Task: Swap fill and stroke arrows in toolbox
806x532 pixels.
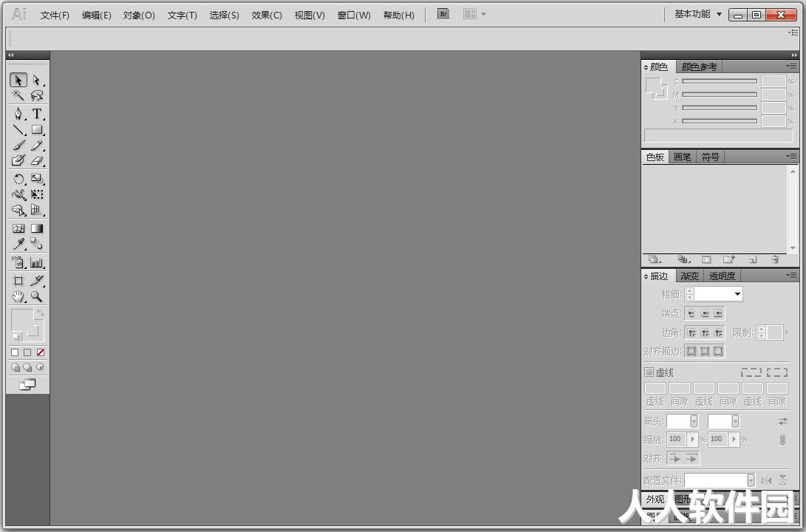Action: point(40,313)
